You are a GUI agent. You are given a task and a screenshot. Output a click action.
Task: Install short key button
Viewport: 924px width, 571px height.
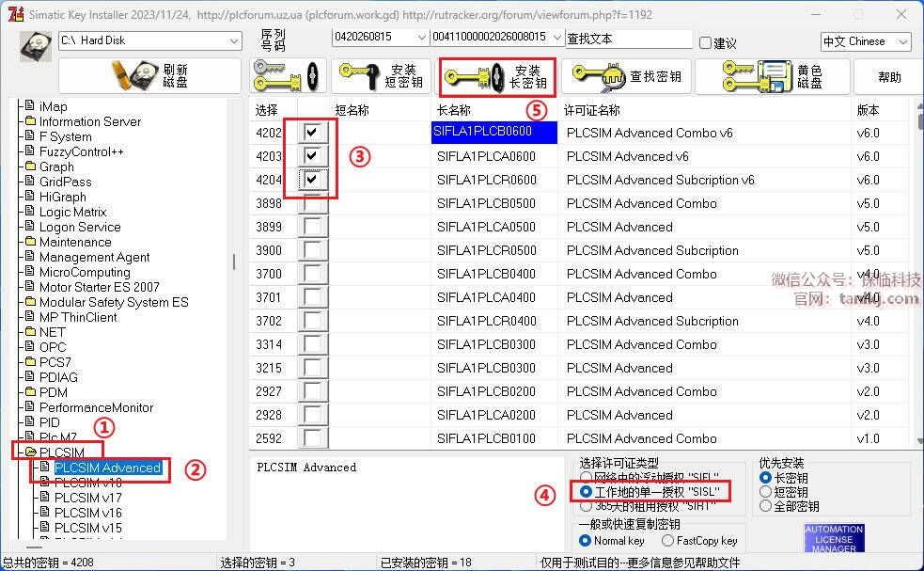point(383,76)
